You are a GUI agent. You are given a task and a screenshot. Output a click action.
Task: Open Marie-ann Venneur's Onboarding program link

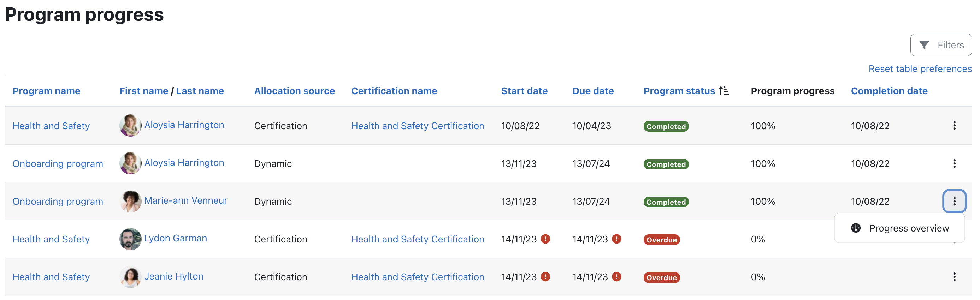tap(58, 202)
